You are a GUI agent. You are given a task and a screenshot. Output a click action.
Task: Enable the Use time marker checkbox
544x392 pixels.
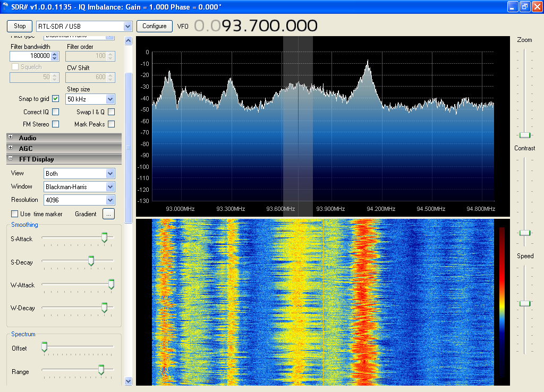click(x=15, y=214)
